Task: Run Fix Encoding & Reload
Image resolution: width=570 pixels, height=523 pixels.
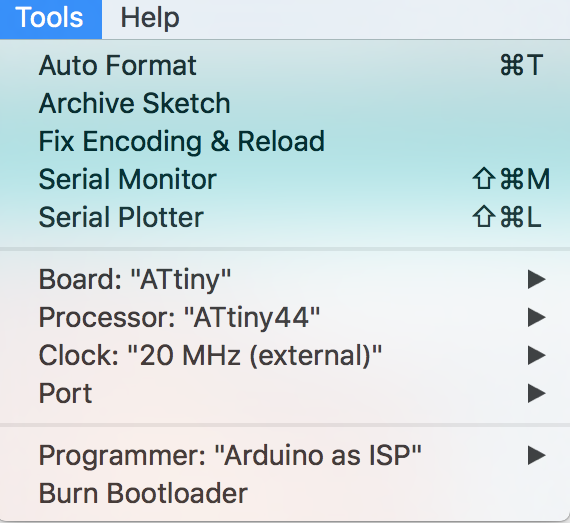Action: click(x=285, y=141)
